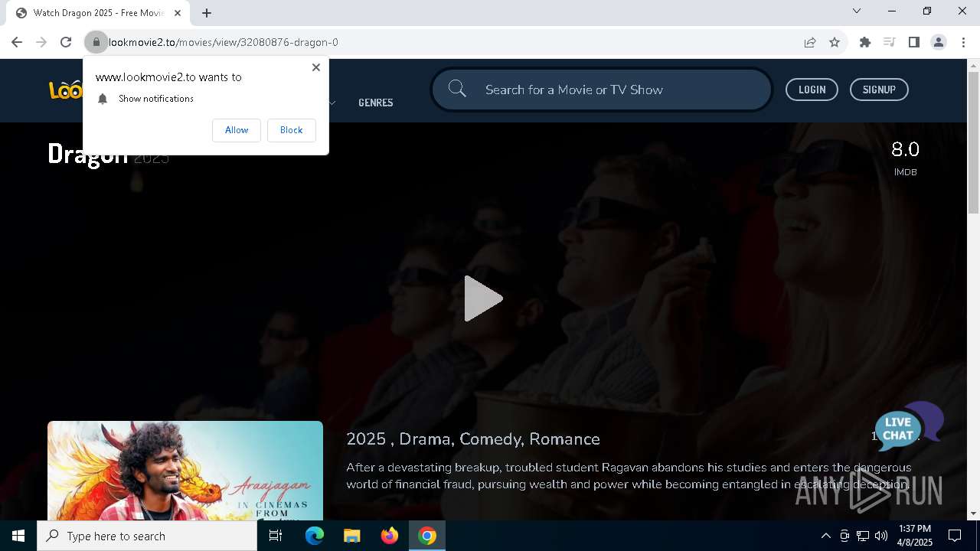
Task: Open media controls icon
Action: point(889,42)
